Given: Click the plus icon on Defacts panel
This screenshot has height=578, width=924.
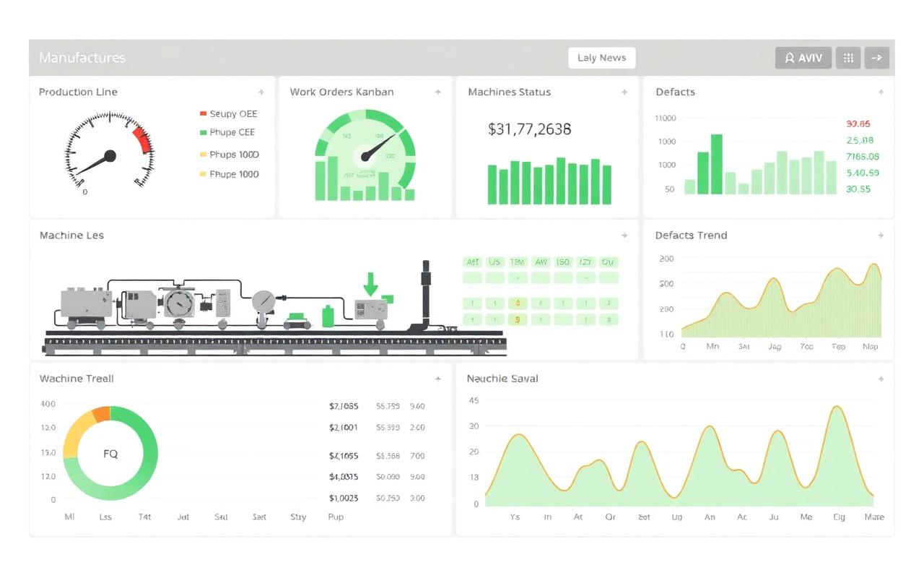Looking at the screenshot, I should 881,92.
